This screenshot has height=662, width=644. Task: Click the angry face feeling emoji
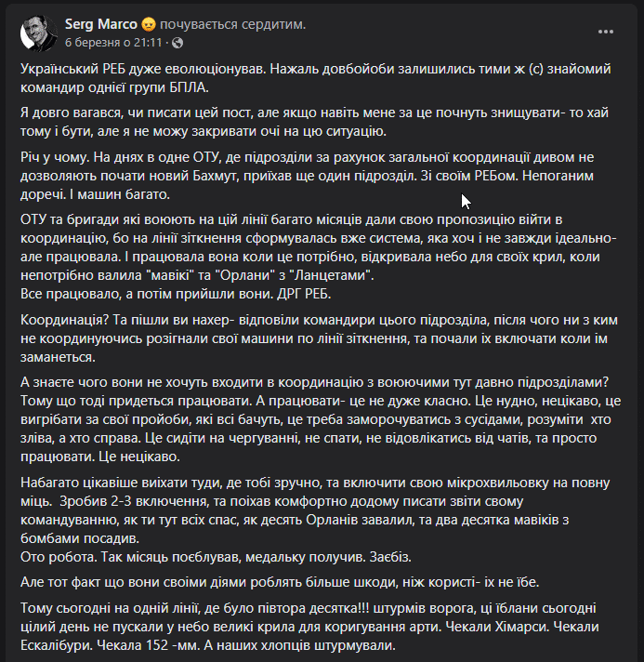tap(148, 25)
